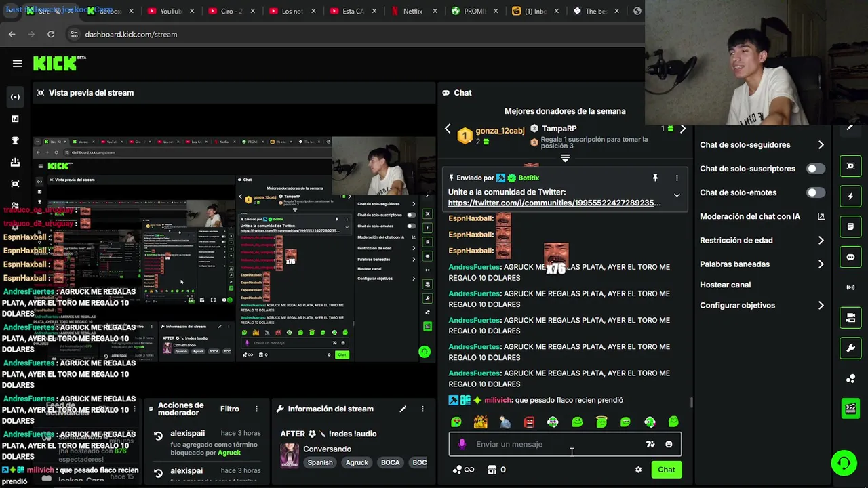Open the 7TV emote picker icon
Image resolution: width=868 pixels, height=488 pixels.
[650, 444]
